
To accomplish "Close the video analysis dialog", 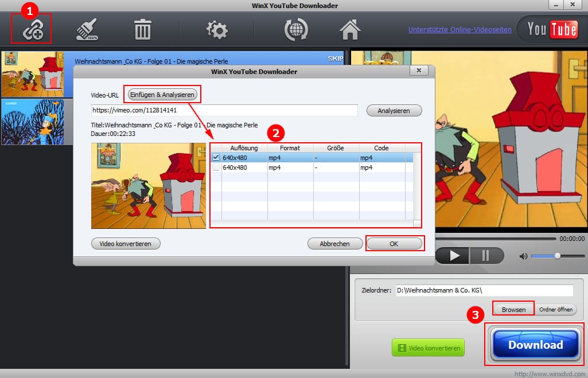I will [x=419, y=71].
